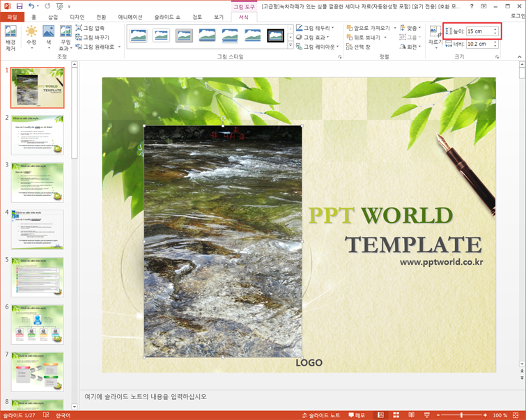Click Change Picture (그림 바꾸기)
526x420 pixels.
(x=92, y=37)
